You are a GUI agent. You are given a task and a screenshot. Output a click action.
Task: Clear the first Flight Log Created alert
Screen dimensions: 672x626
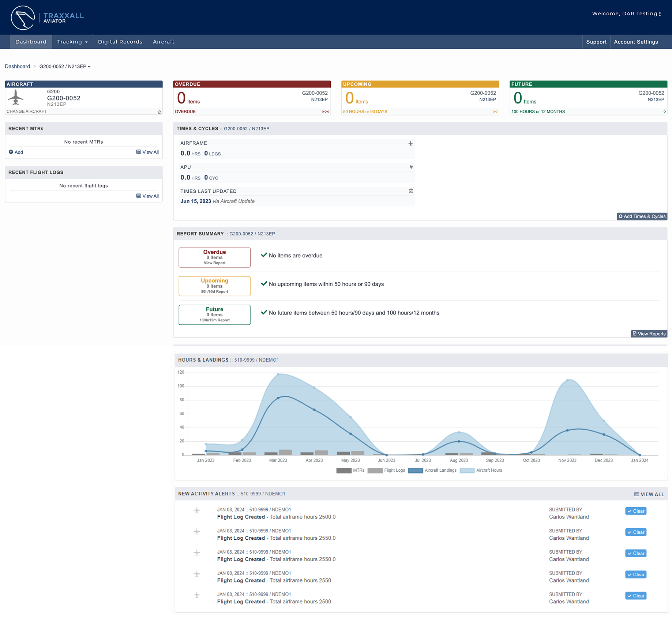coord(635,511)
